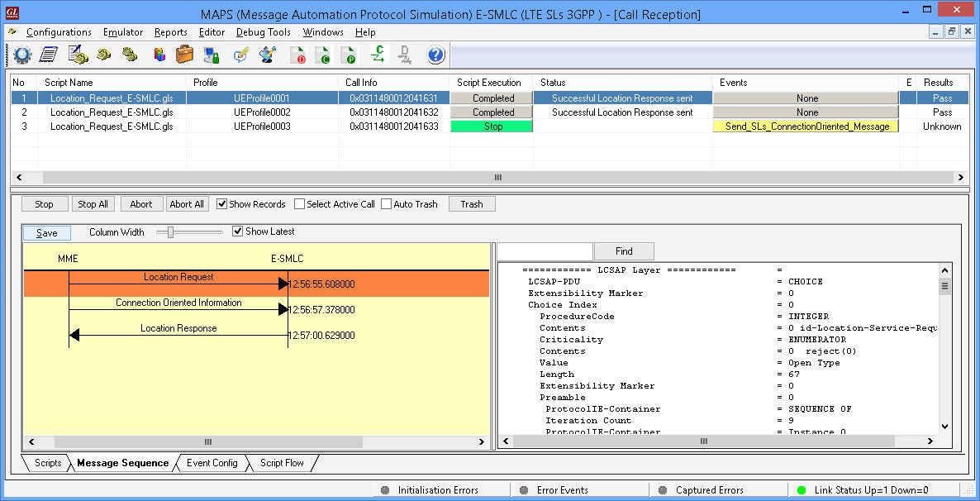Click Completed button for UEProfile0002 row
Viewport: 980px width, 501px height.
[x=492, y=112]
